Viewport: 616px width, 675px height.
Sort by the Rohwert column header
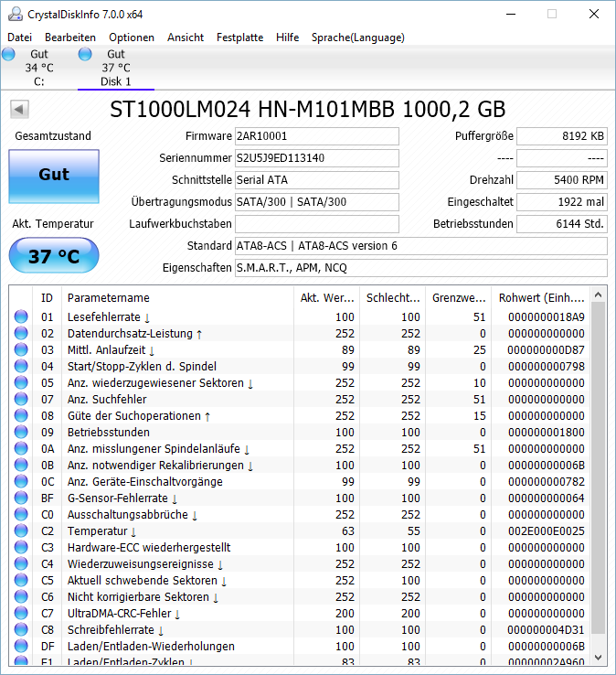coord(541,298)
